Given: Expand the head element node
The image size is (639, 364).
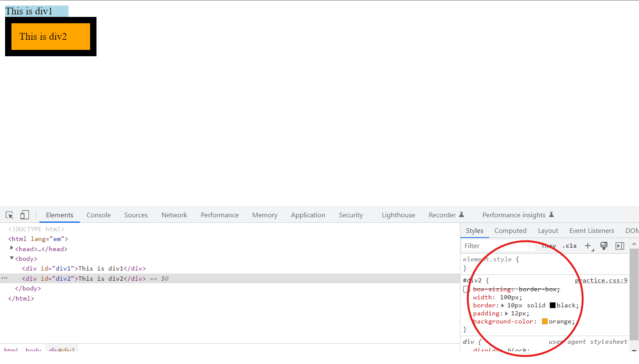Looking at the screenshot, I should coord(12,248).
